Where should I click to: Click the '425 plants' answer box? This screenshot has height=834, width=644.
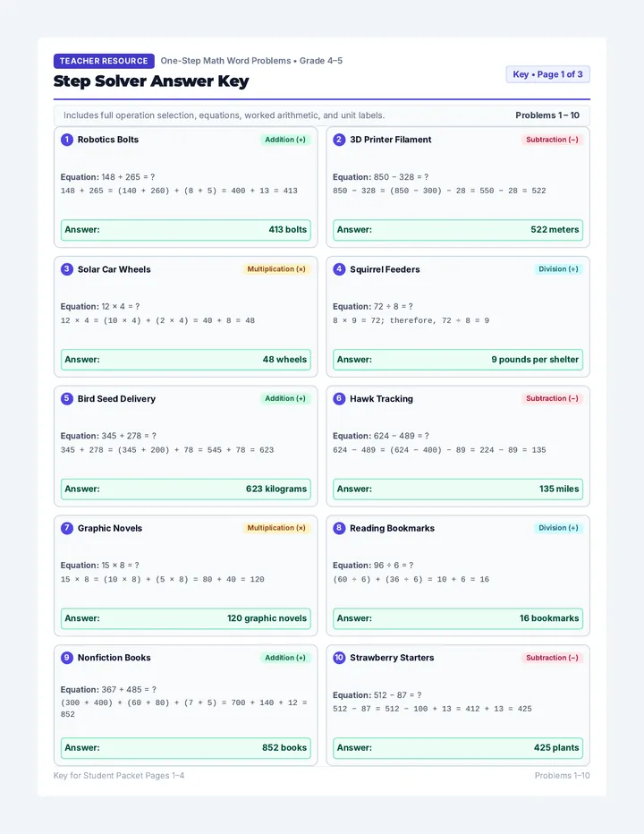click(458, 748)
